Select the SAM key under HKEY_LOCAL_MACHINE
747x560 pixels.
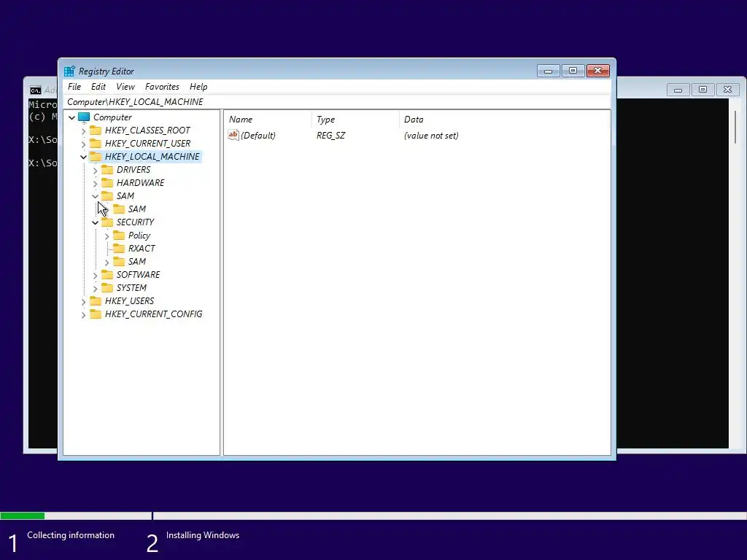tap(125, 196)
